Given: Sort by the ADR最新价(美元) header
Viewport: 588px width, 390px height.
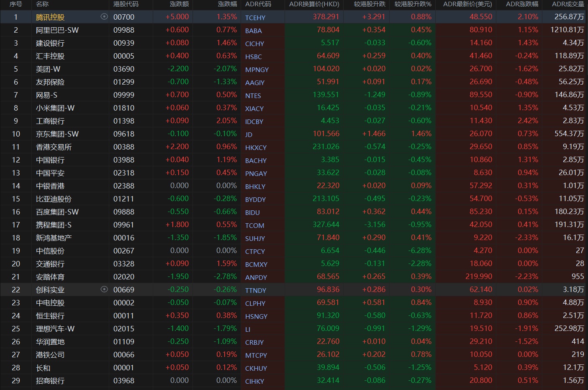Looking at the screenshot, I should pyautogui.click(x=467, y=4).
